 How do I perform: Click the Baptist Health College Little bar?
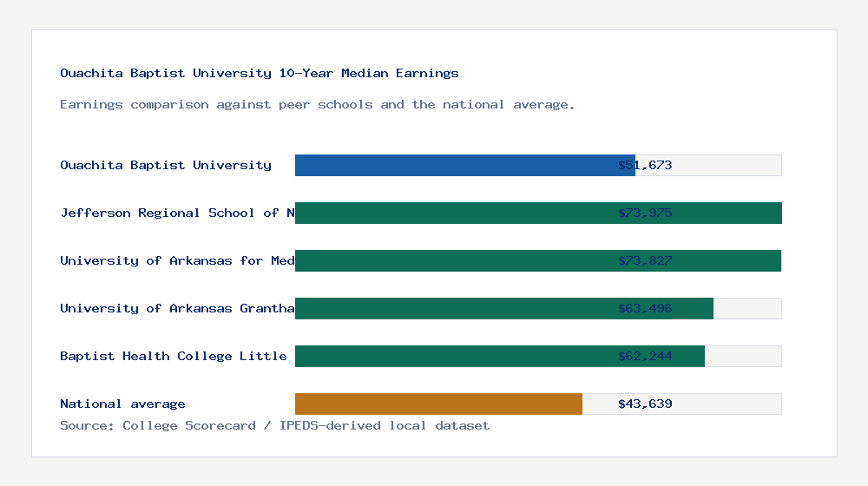(500, 356)
